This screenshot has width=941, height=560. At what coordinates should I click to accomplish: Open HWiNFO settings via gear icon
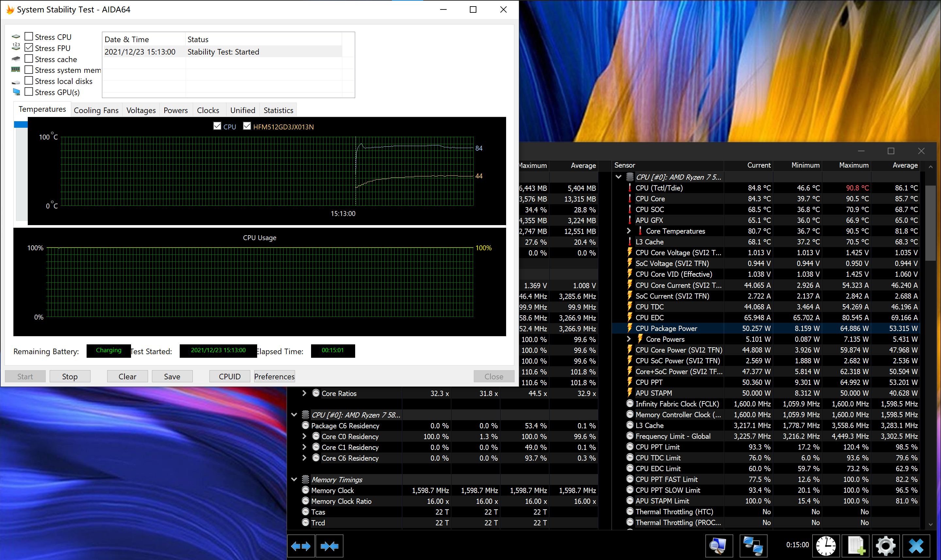coord(885,546)
